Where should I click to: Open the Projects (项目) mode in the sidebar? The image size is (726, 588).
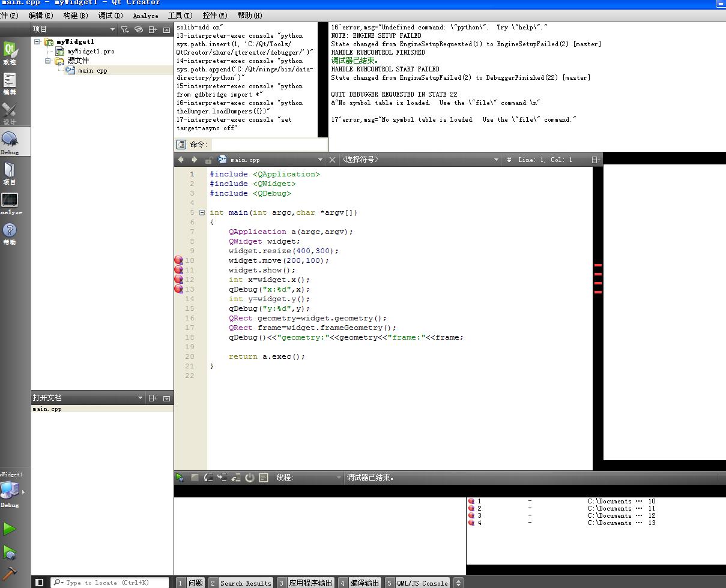pyautogui.click(x=10, y=173)
